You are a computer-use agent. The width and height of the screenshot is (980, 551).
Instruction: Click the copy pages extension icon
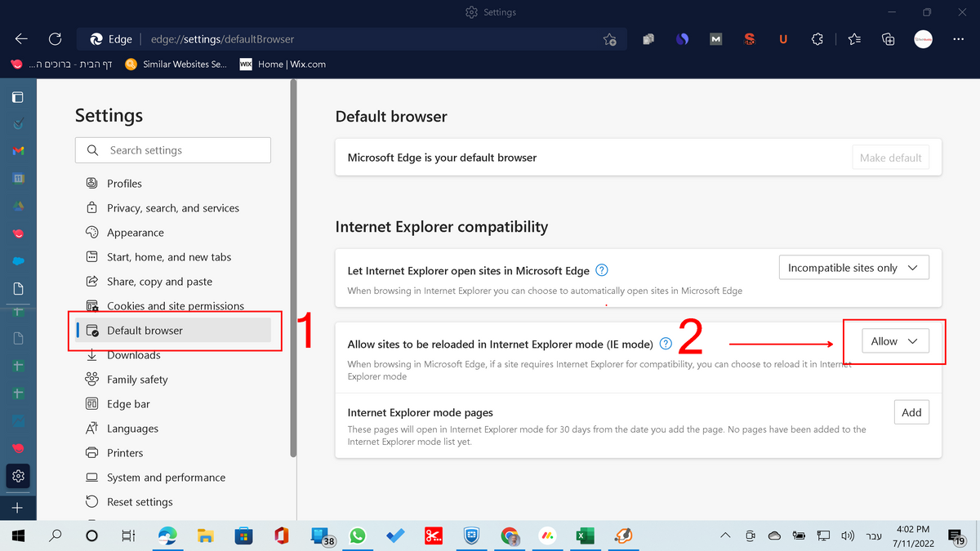click(648, 38)
